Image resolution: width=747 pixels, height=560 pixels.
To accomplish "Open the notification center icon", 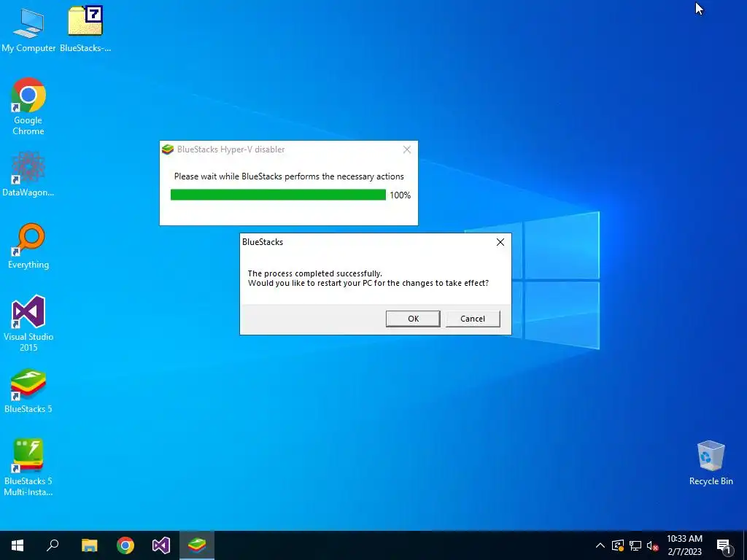I will click(x=724, y=545).
